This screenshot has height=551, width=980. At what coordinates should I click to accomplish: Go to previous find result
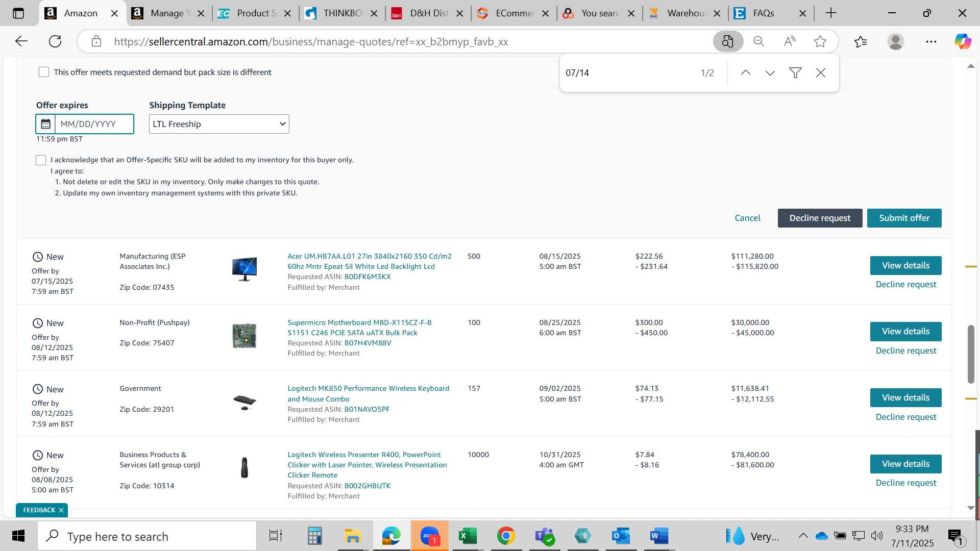pyautogui.click(x=746, y=73)
